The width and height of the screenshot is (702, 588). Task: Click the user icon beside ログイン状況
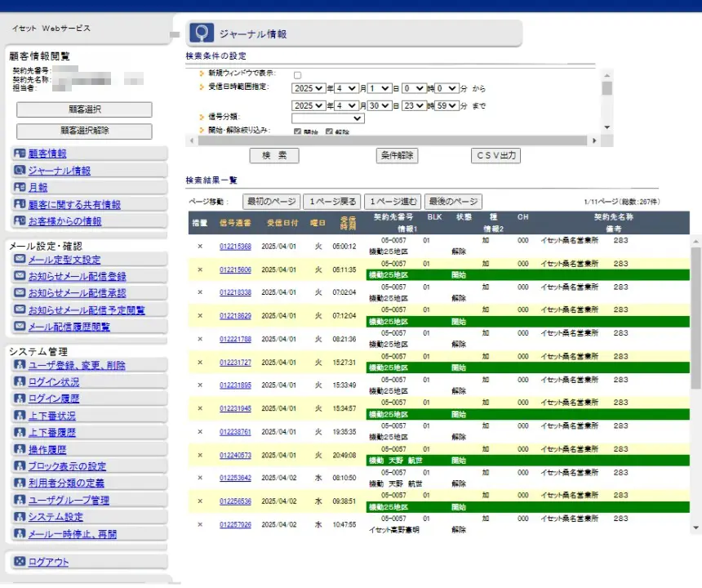click(20, 382)
